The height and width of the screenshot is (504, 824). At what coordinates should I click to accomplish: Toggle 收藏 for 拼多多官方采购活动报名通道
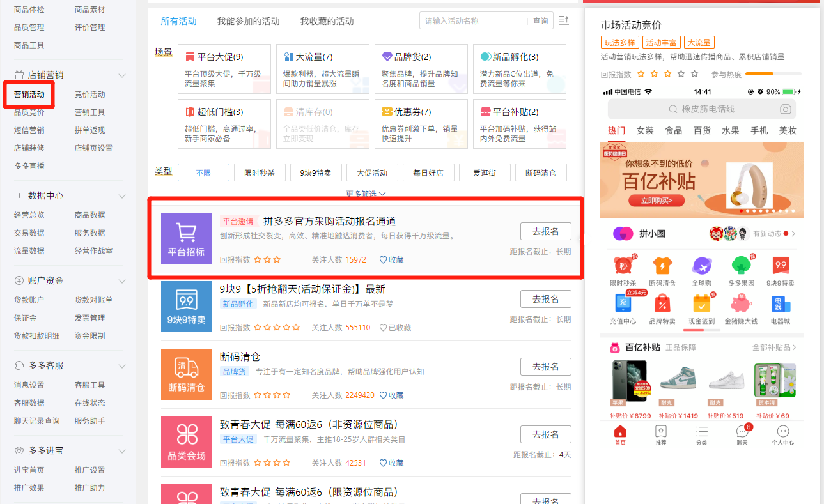392,260
